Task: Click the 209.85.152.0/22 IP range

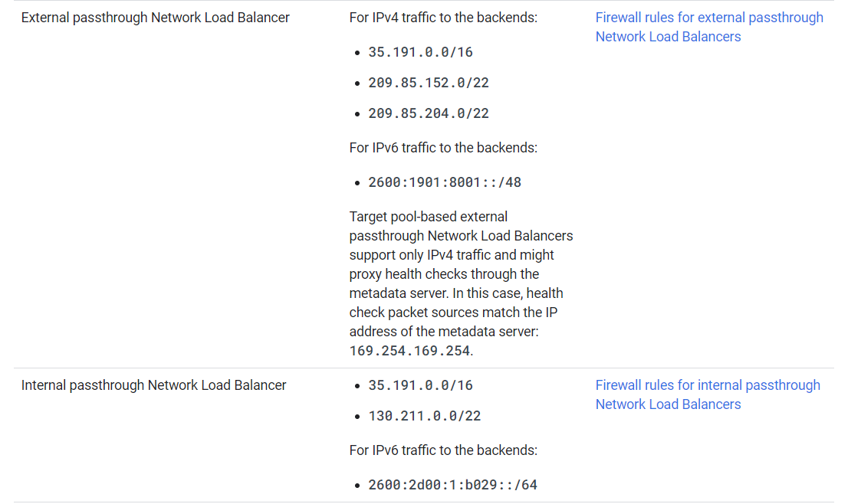Action: 429,83
